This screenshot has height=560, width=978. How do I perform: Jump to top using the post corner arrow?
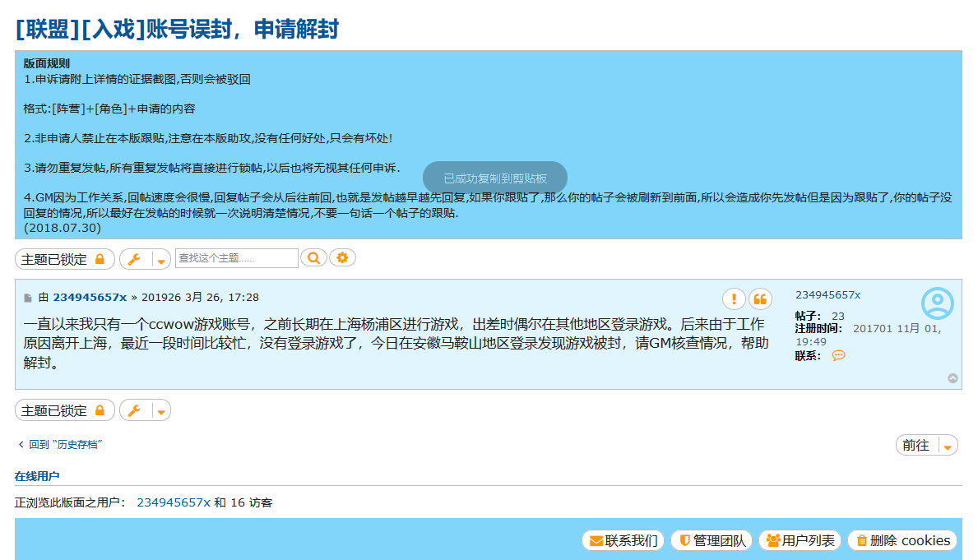click(953, 377)
